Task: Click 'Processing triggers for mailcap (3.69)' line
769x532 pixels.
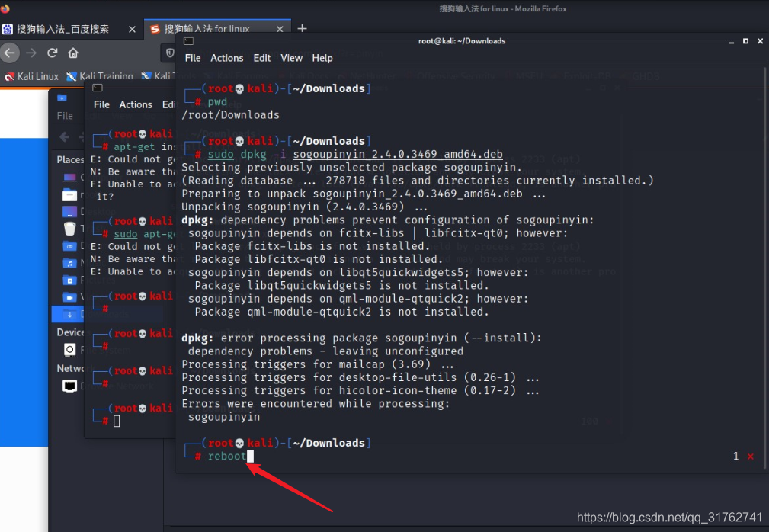Action: click(x=318, y=364)
